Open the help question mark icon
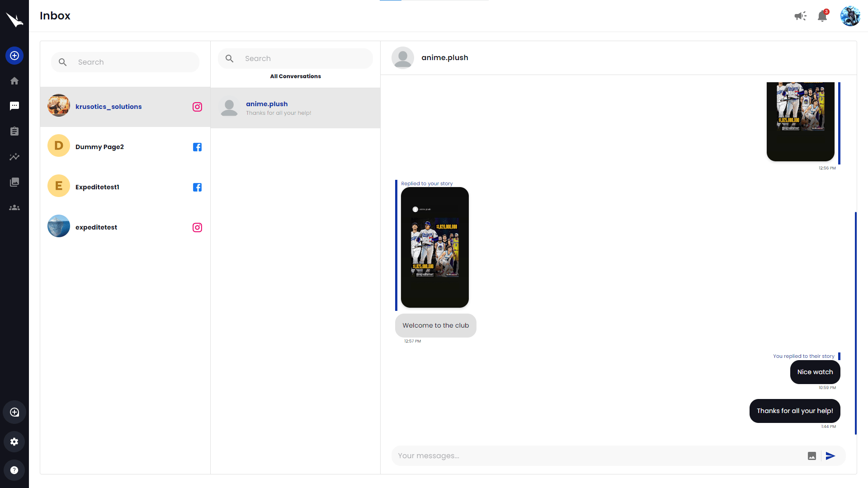Viewport: 868px width, 488px height. point(14,470)
